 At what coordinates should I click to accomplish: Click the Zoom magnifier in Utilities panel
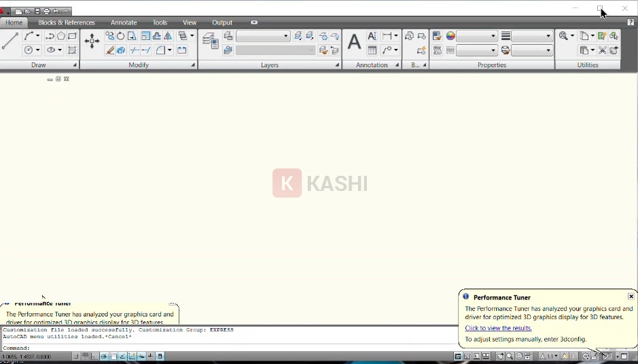pyautogui.click(x=563, y=36)
